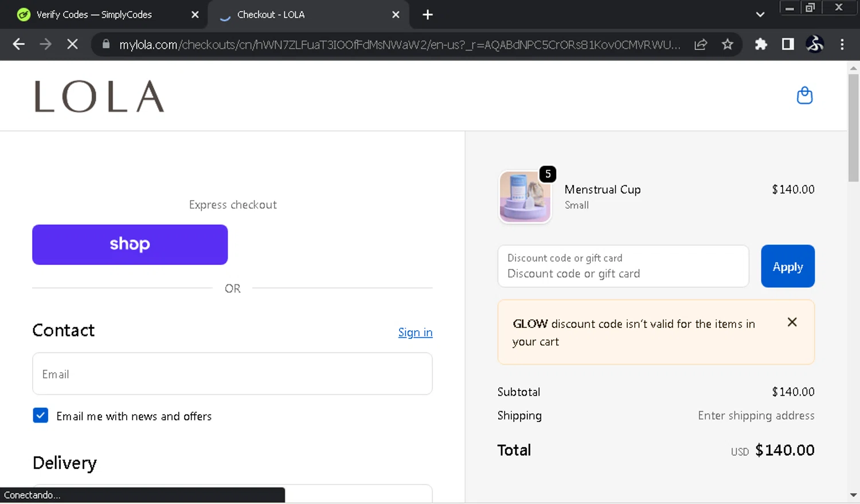Follow the Sign in link
This screenshot has width=860, height=504.
tap(415, 333)
